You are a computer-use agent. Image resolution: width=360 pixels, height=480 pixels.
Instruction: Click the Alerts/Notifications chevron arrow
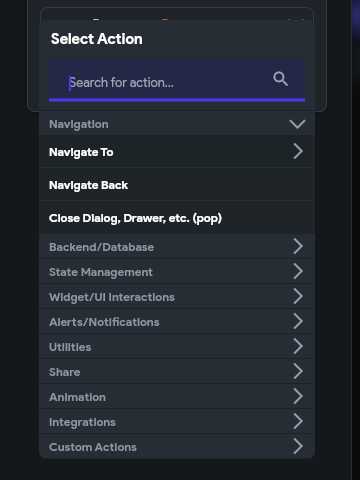click(x=298, y=321)
